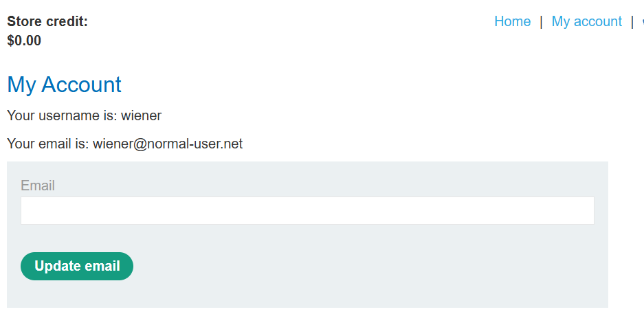Focus the Email input field
This screenshot has width=644, height=314.
(x=307, y=210)
